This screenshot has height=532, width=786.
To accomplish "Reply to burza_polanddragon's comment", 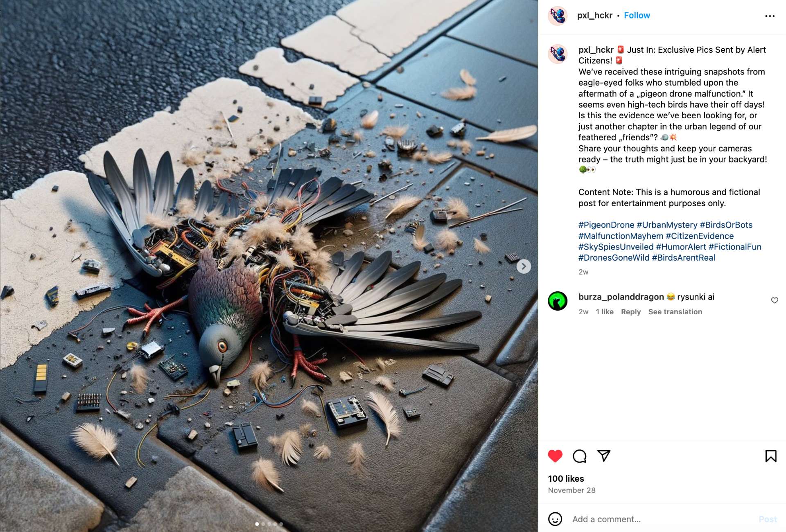I will coord(631,312).
